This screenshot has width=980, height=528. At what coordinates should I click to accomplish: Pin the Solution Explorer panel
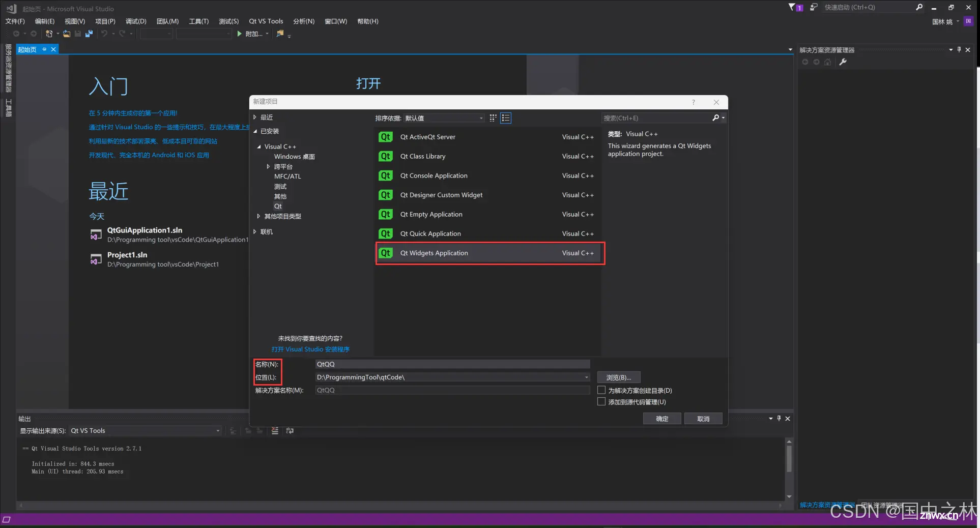pyautogui.click(x=959, y=50)
